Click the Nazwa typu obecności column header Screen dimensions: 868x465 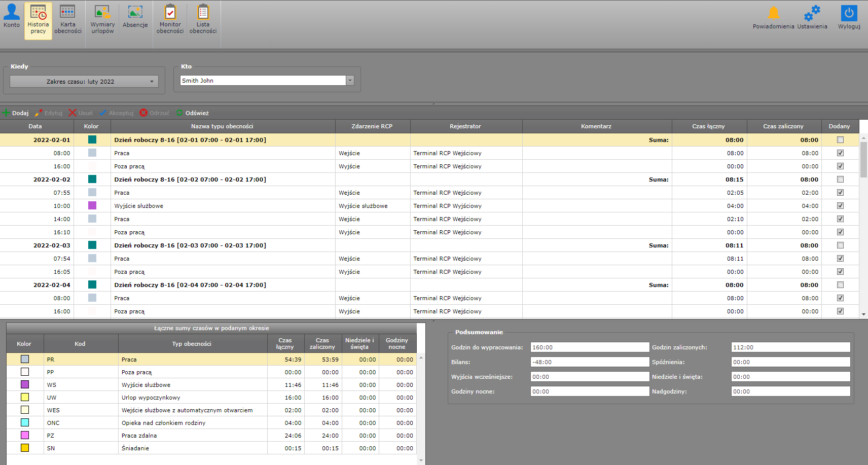(222, 126)
